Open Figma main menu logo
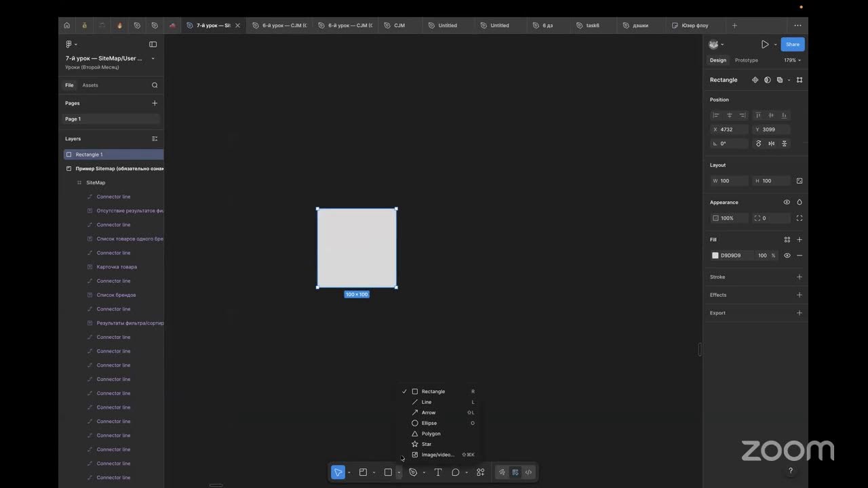Image resolution: width=868 pixels, height=488 pixels. coord(69,44)
